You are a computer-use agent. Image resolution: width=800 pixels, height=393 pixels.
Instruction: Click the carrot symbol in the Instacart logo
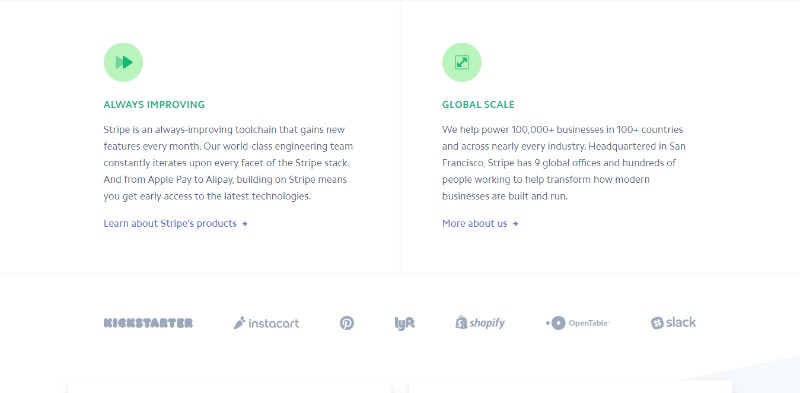(x=239, y=323)
